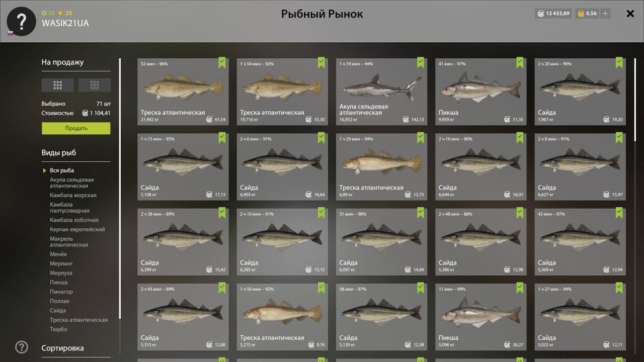Click the silver coins balance icon
644x362 pixels.
541,14
